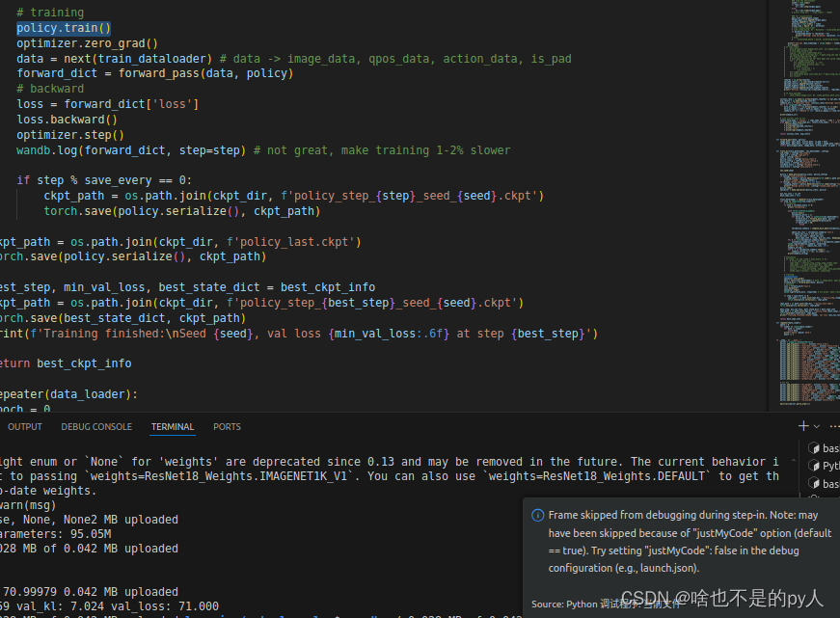
Task: Select the top bash terminal shell icon
Action: click(813, 447)
